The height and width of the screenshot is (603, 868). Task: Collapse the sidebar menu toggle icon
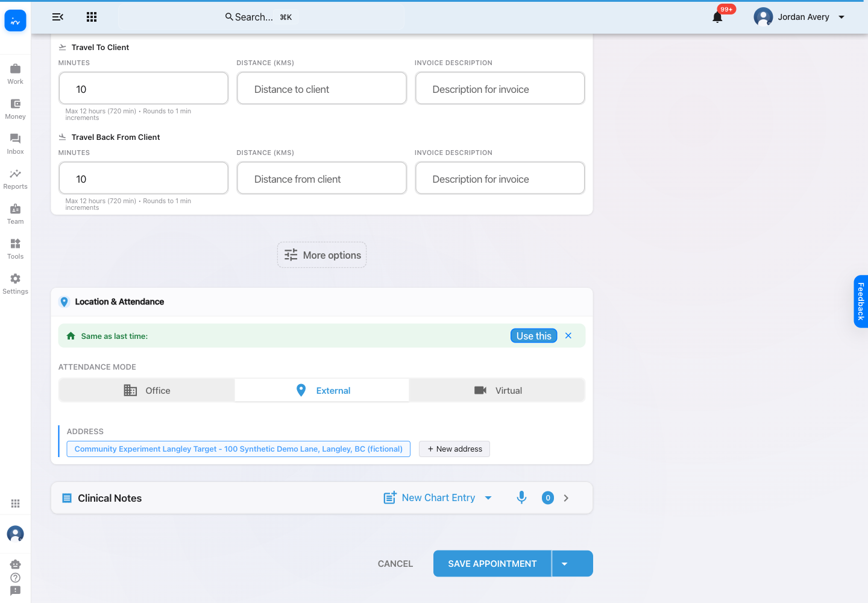coord(58,17)
